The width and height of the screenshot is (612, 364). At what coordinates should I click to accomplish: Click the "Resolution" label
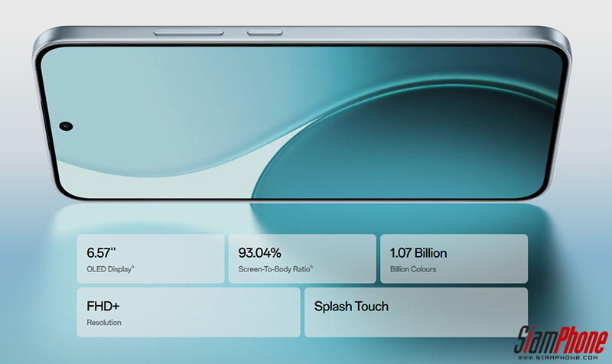(104, 323)
